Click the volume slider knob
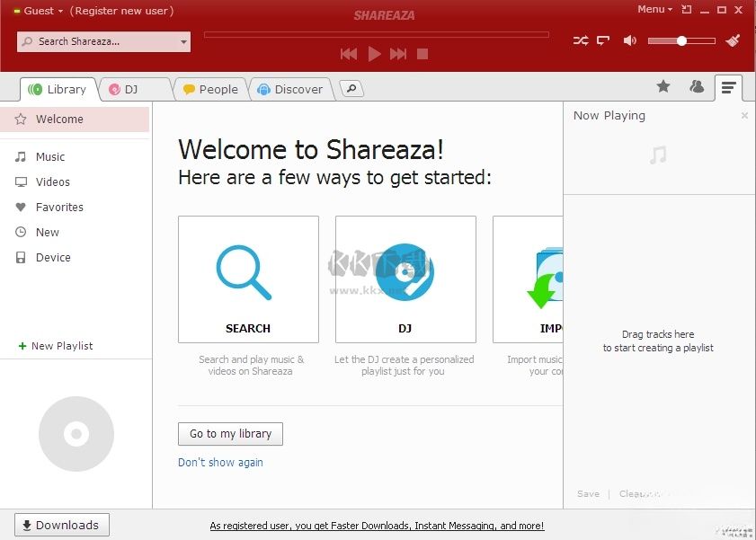This screenshot has width=756, height=540. [681, 41]
